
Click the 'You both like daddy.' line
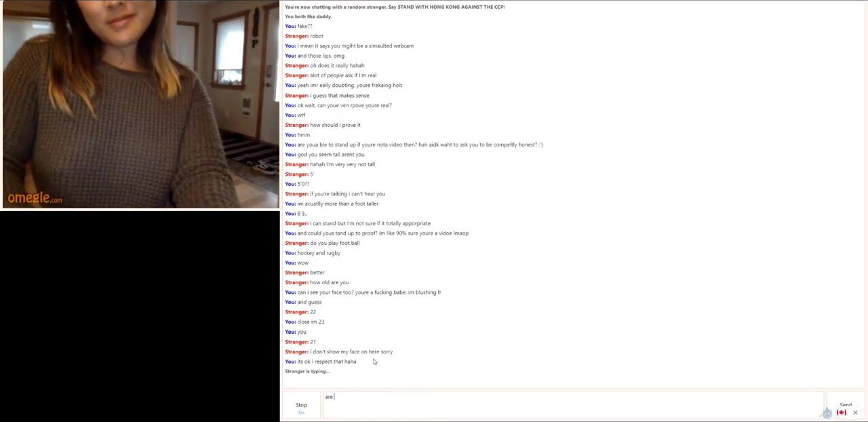coord(308,16)
